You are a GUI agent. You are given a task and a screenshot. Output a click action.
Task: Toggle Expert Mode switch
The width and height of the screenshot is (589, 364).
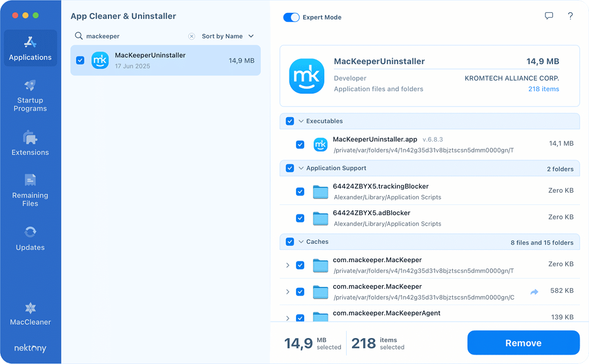[x=291, y=17]
